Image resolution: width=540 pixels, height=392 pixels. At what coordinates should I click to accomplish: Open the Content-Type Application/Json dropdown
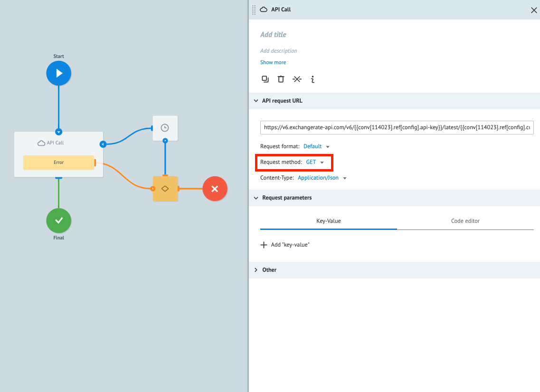click(x=322, y=177)
